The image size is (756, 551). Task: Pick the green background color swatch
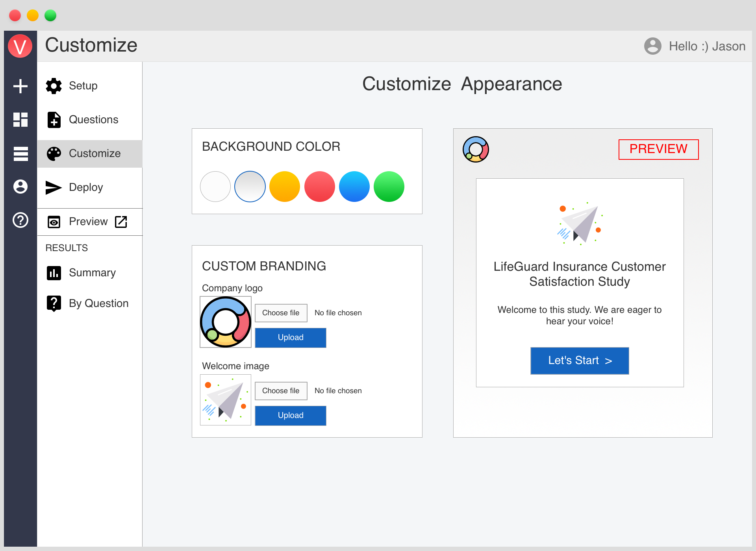389,187
